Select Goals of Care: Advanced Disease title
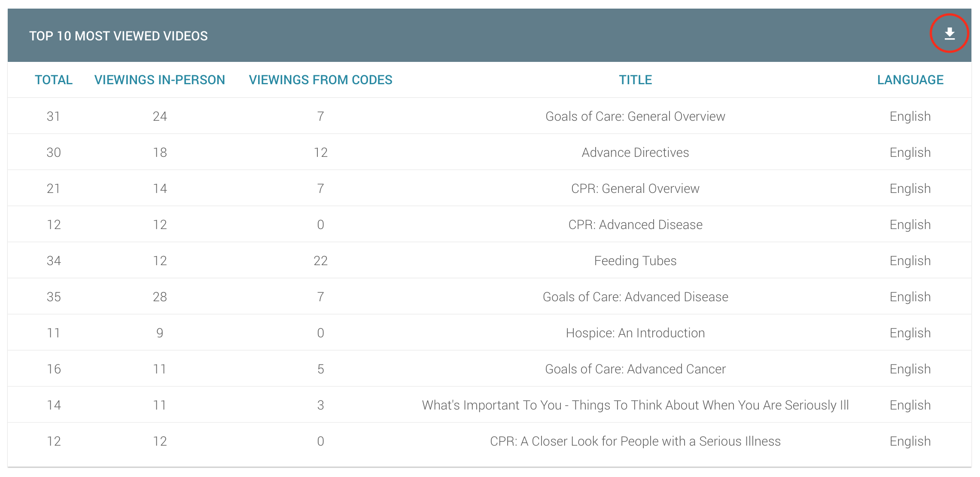 635,297
